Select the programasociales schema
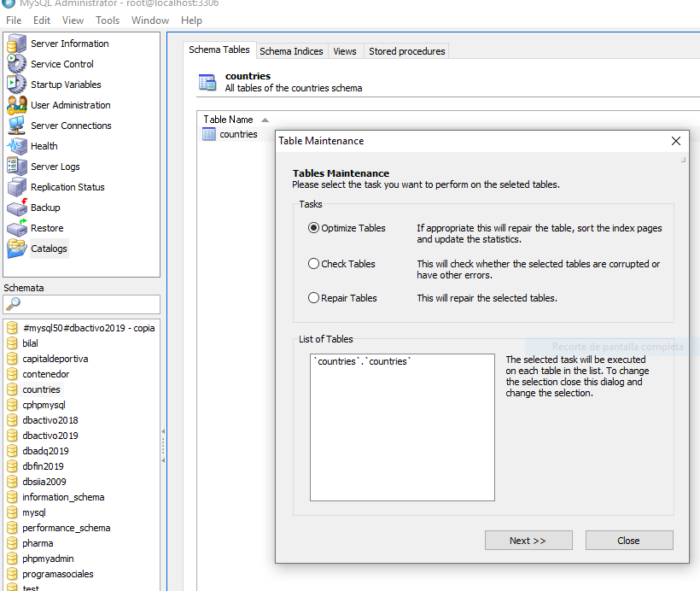The width and height of the screenshot is (700, 591). pos(58,574)
